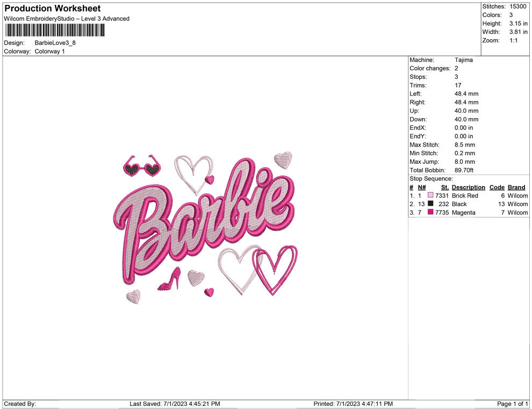Click the 'Printed: 7/1/2023 4:47:11 PM' text
532x409 pixels.
click(x=353, y=404)
